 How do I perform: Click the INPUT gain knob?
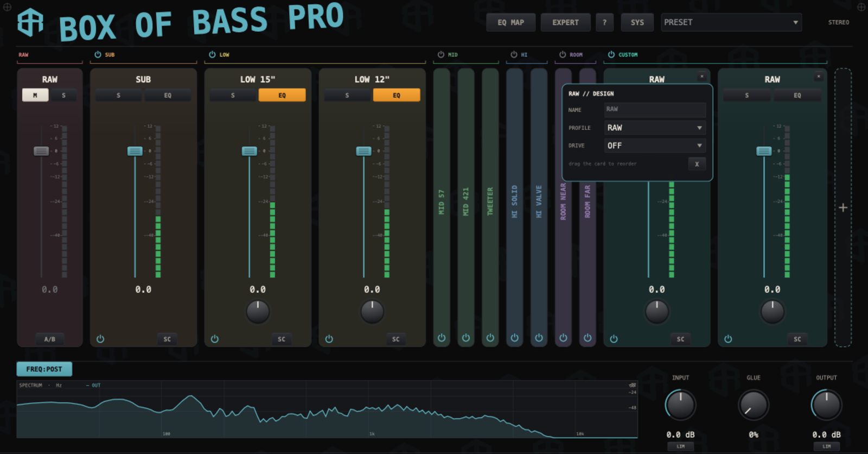pyautogui.click(x=680, y=405)
